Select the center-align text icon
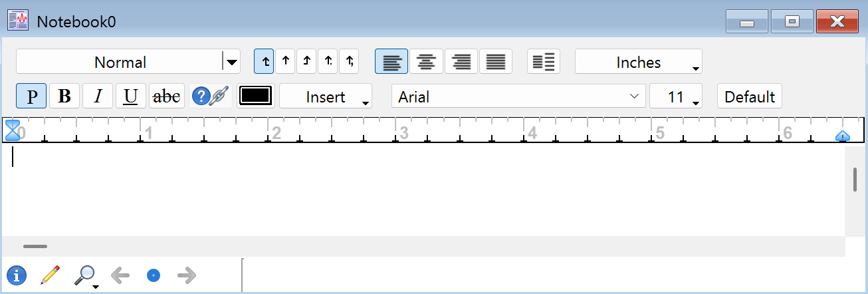The height and width of the screenshot is (294, 868). (x=426, y=62)
